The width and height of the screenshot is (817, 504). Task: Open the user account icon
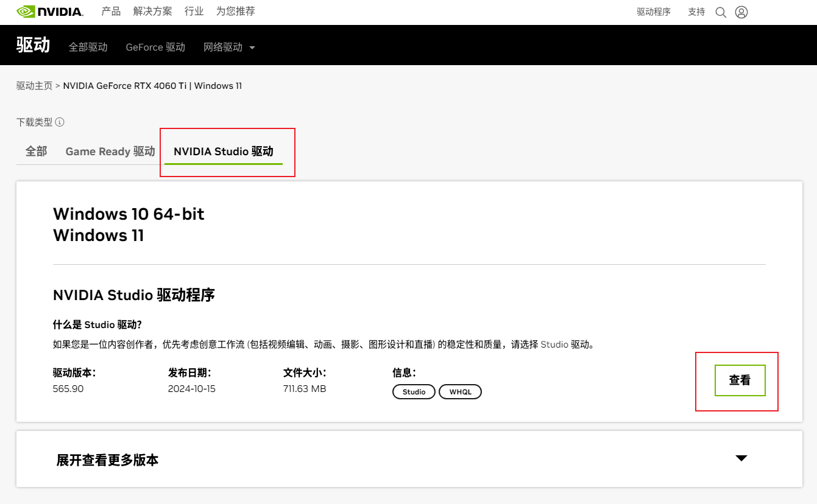[x=741, y=12]
